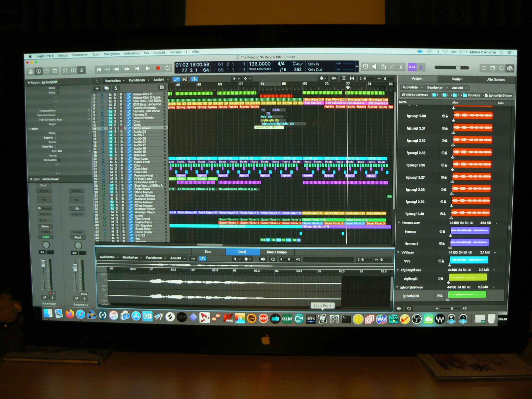Viewport: 532px width, 399px height.
Task: Toggle the purple Metronome button
Action: (x=421, y=67)
